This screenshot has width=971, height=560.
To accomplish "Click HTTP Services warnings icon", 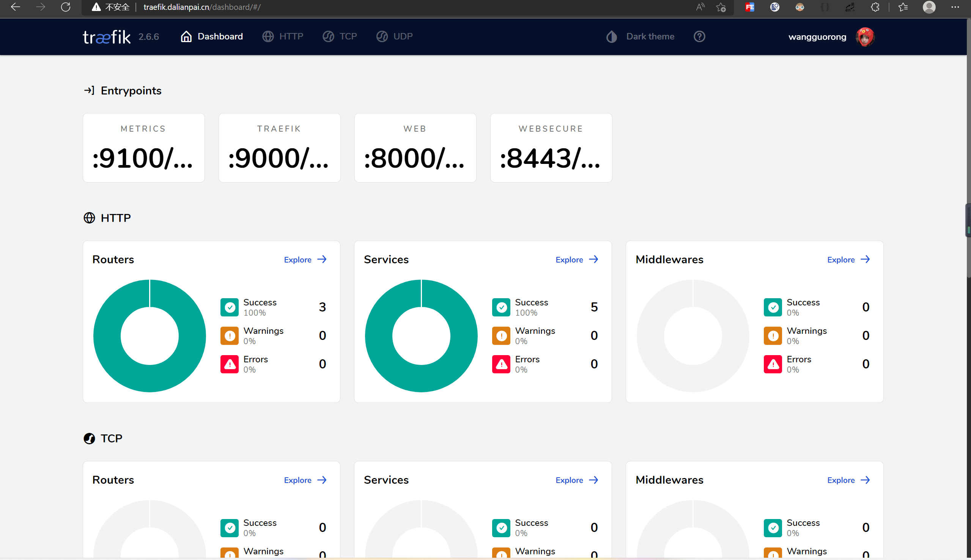I will 501,336.
